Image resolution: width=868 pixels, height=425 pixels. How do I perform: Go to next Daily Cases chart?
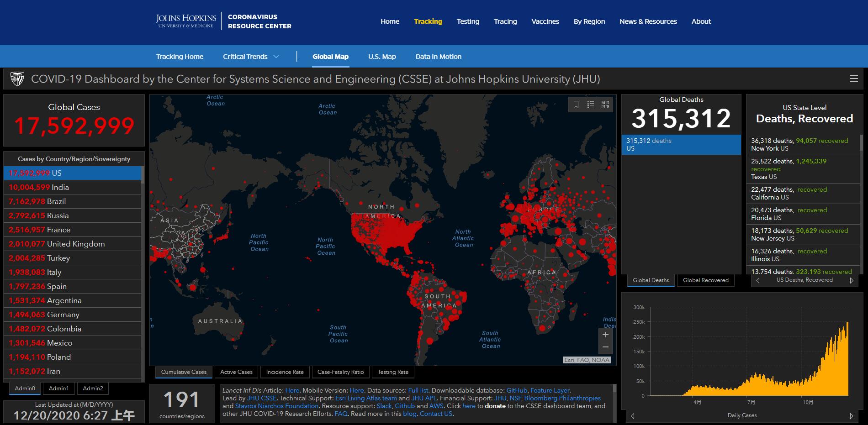(851, 416)
